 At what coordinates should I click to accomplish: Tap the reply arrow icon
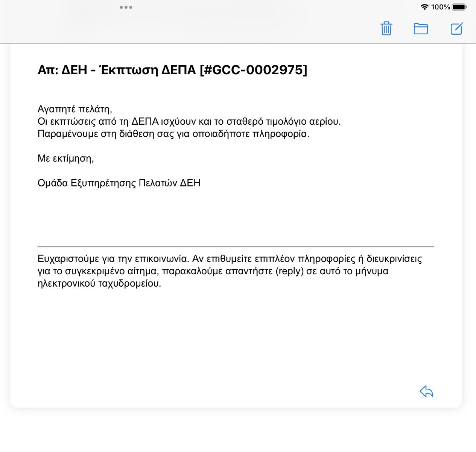coord(426,391)
